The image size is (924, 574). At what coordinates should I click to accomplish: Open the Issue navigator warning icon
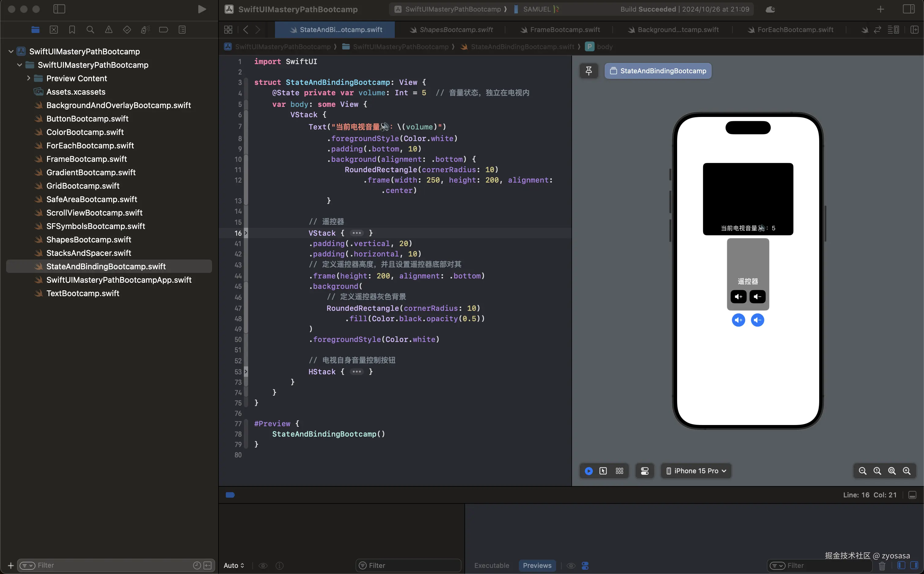pos(109,30)
